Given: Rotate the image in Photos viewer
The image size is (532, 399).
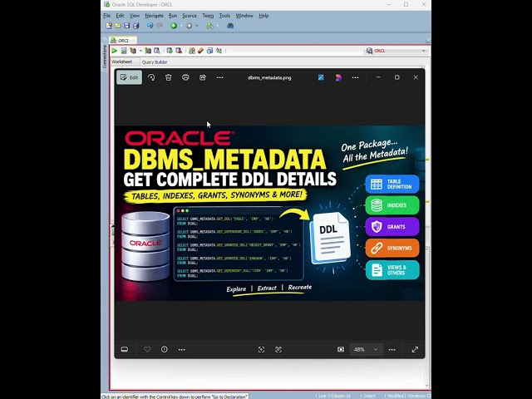Looking at the screenshot, I should 151,77.
